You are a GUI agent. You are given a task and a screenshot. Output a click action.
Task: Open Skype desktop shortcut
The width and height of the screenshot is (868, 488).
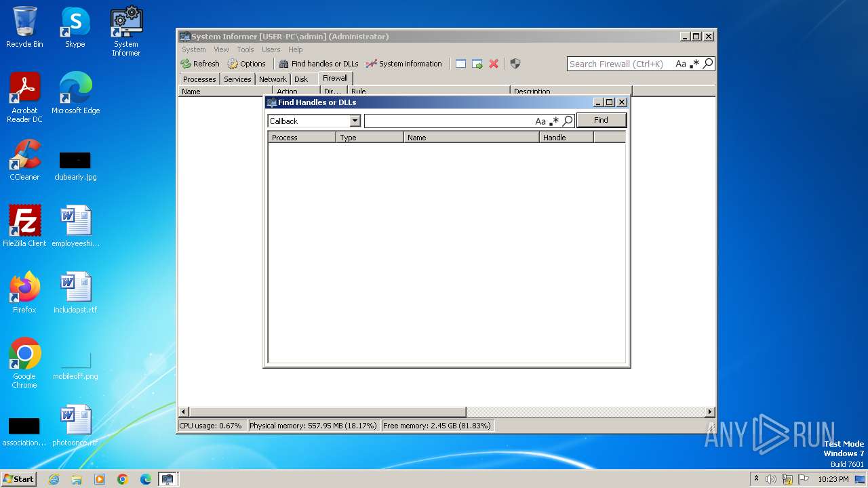pos(75,27)
